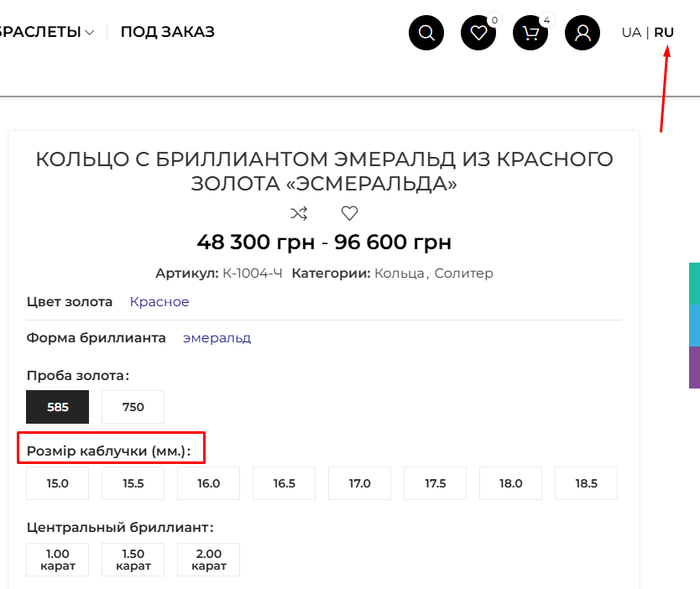The image size is (700, 589).
Task: Click the cart counter badge showing 4
Action: point(546,20)
